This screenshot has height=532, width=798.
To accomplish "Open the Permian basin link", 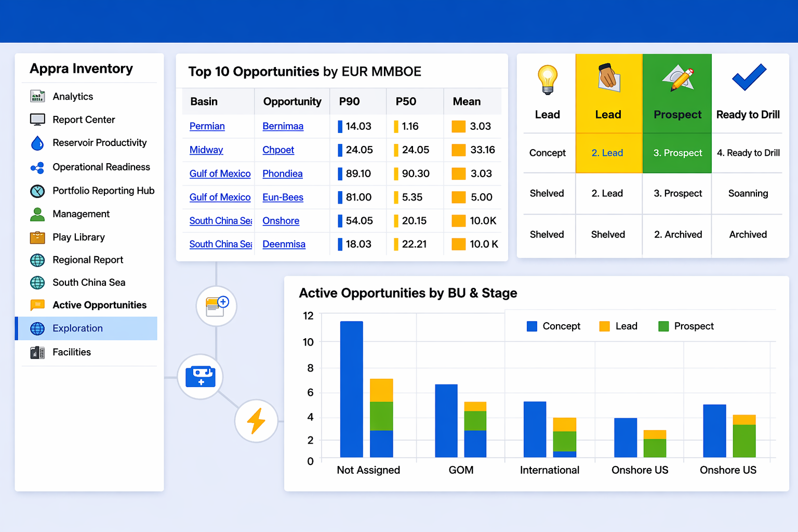I will 207,126.
